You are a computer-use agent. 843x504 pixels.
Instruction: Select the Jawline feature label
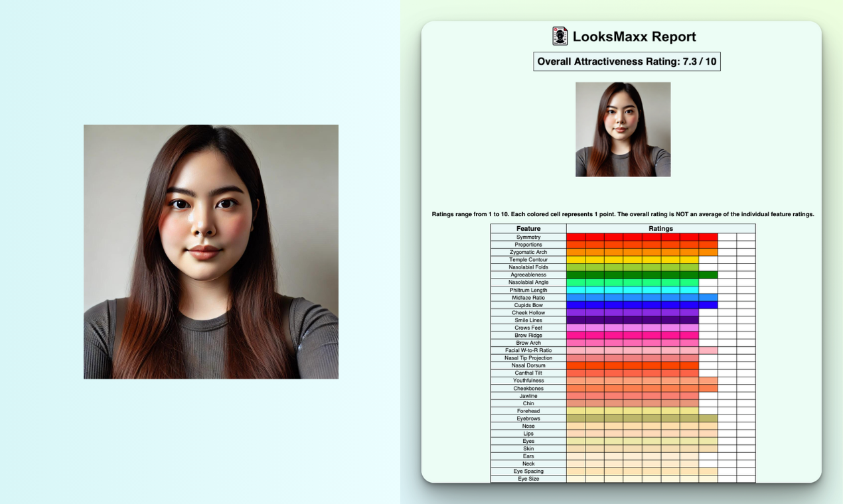coord(528,396)
